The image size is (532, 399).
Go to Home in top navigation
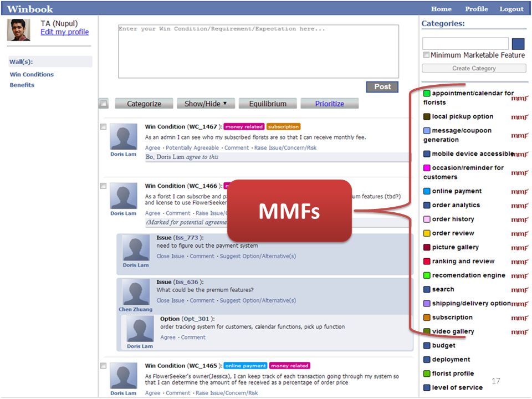click(x=441, y=9)
